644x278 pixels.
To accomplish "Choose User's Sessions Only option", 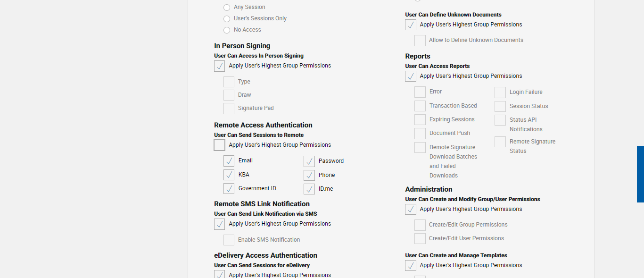I will [x=227, y=19].
